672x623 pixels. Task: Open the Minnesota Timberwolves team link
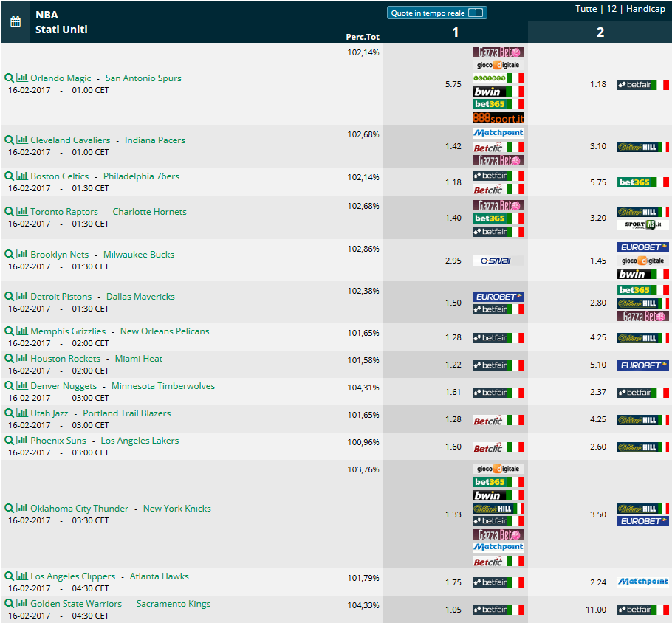tap(163, 386)
